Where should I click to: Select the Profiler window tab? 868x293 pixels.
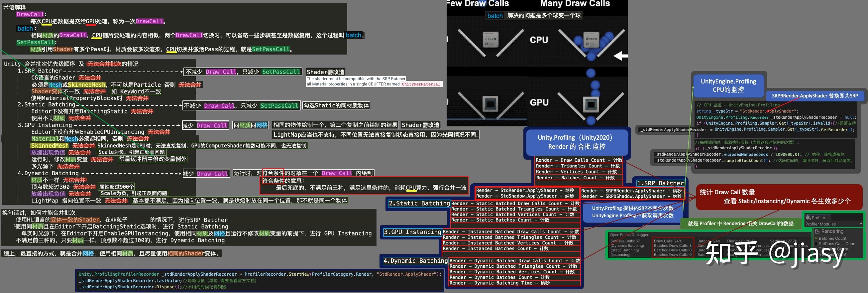818,218
